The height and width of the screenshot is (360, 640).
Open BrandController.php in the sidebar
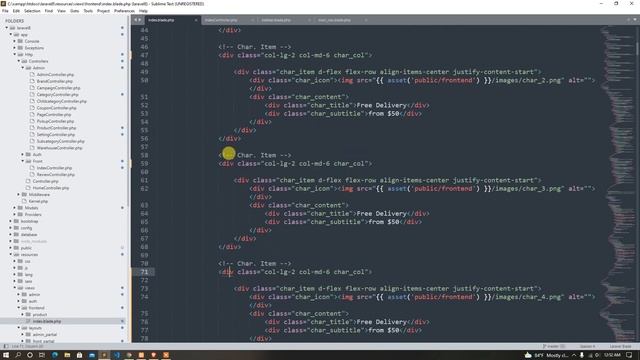[54, 81]
